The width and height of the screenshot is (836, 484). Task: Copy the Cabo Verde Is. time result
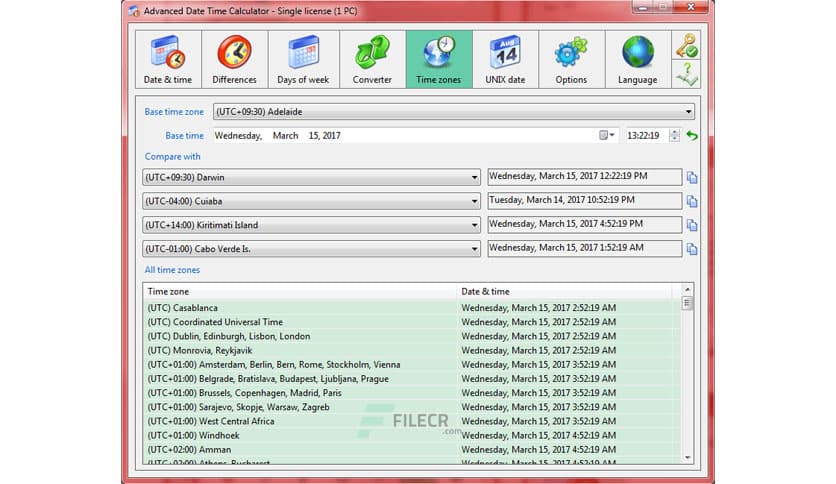[692, 249]
